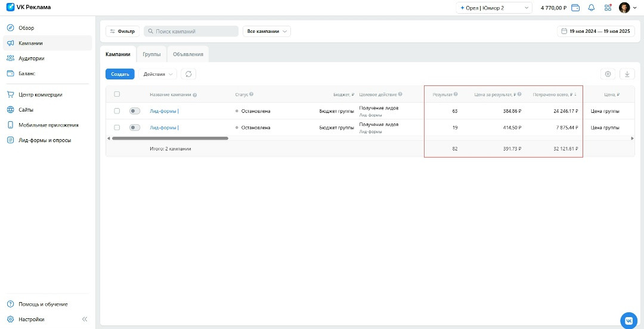Show help for Результат column
Image resolution: width=644 pixels, height=329 pixels.
pos(456,94)
